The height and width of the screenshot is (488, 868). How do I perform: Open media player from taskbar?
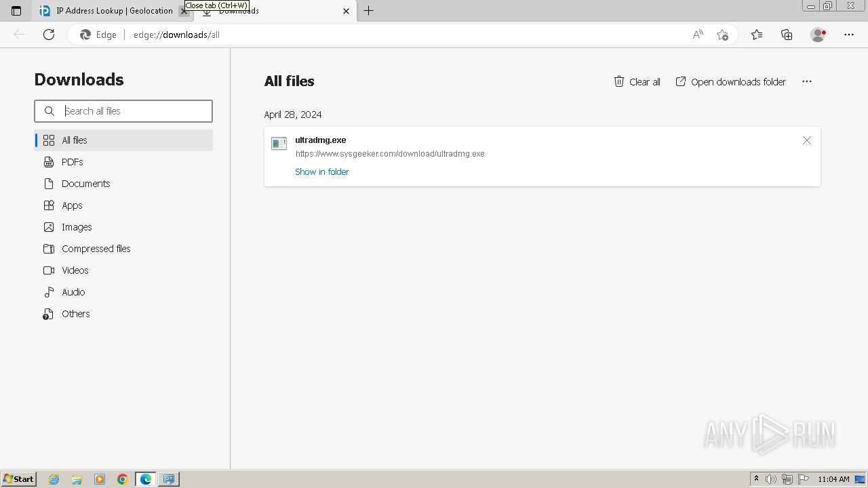(100, 479)
